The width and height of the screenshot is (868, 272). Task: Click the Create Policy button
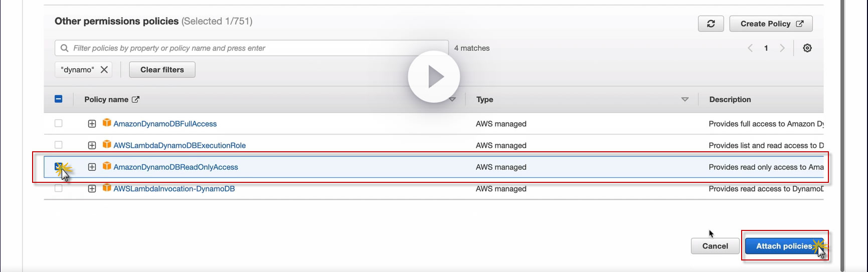771,24
